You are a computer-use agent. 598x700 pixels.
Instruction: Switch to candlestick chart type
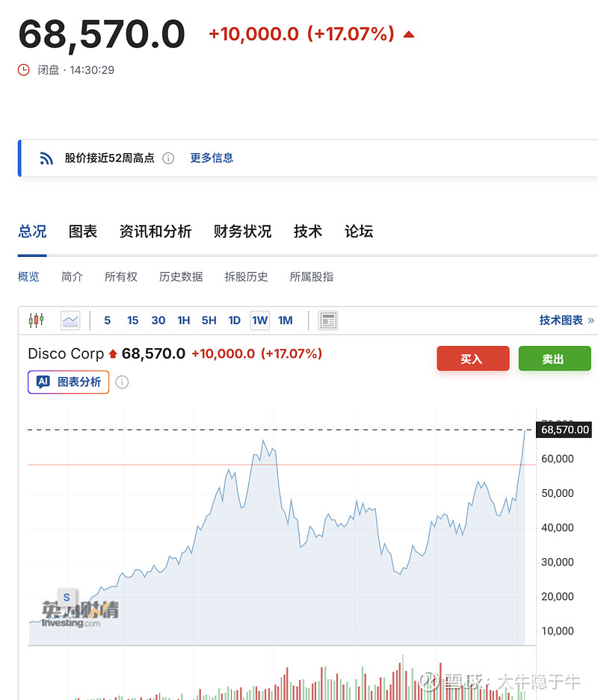36,320
